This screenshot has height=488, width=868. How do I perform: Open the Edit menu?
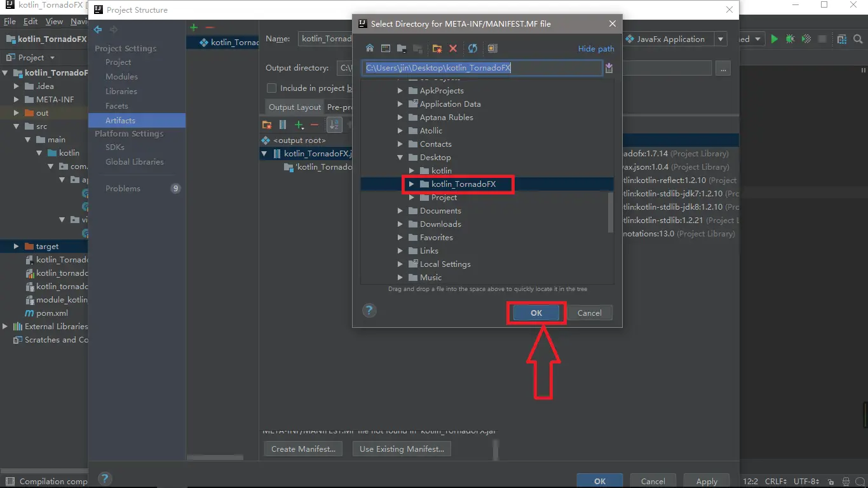coord(31,21)
